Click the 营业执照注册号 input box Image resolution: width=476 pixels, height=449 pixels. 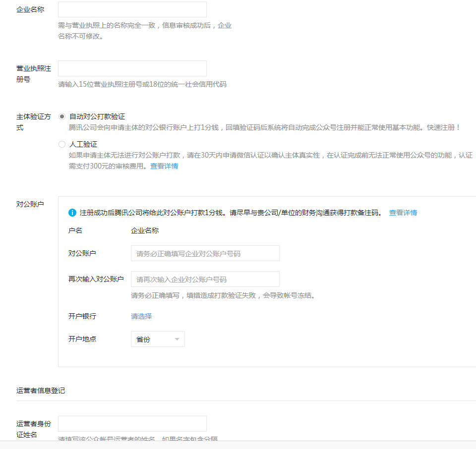pos(132,68)
